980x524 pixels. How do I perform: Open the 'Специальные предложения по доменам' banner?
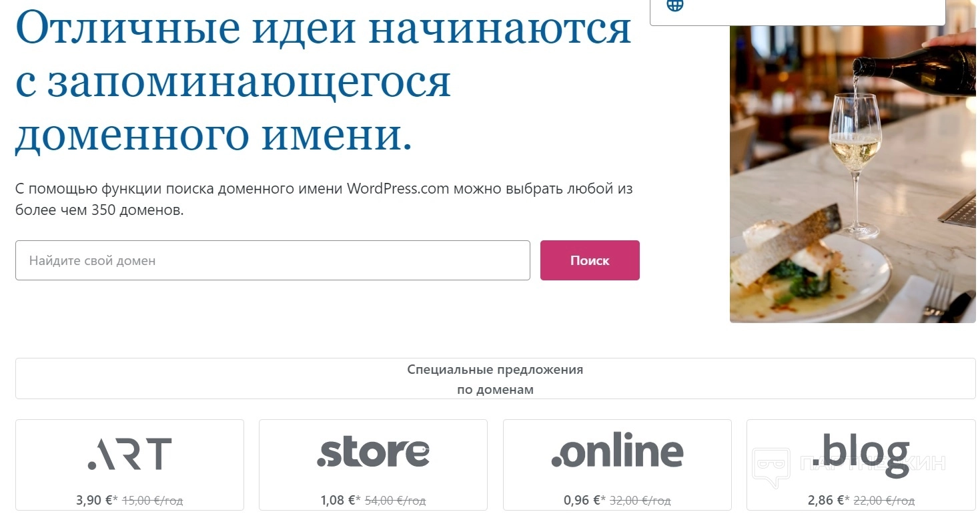coord(495,378)
